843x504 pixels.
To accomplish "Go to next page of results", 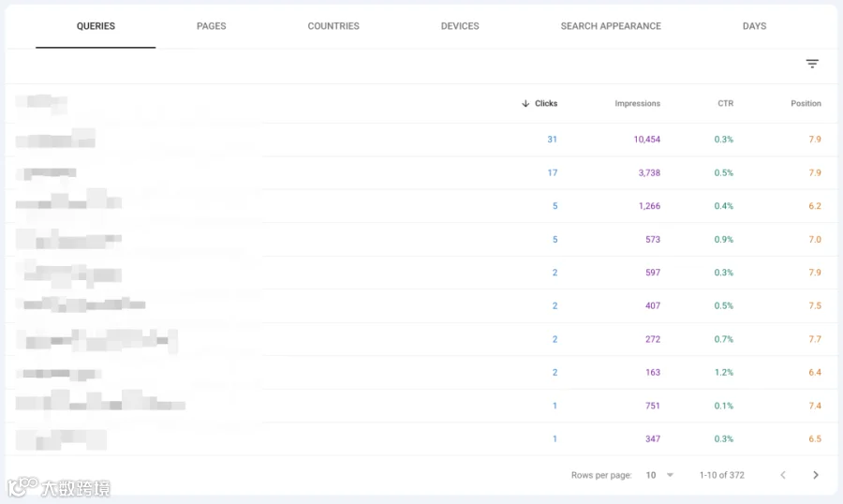I will point(816,475).
